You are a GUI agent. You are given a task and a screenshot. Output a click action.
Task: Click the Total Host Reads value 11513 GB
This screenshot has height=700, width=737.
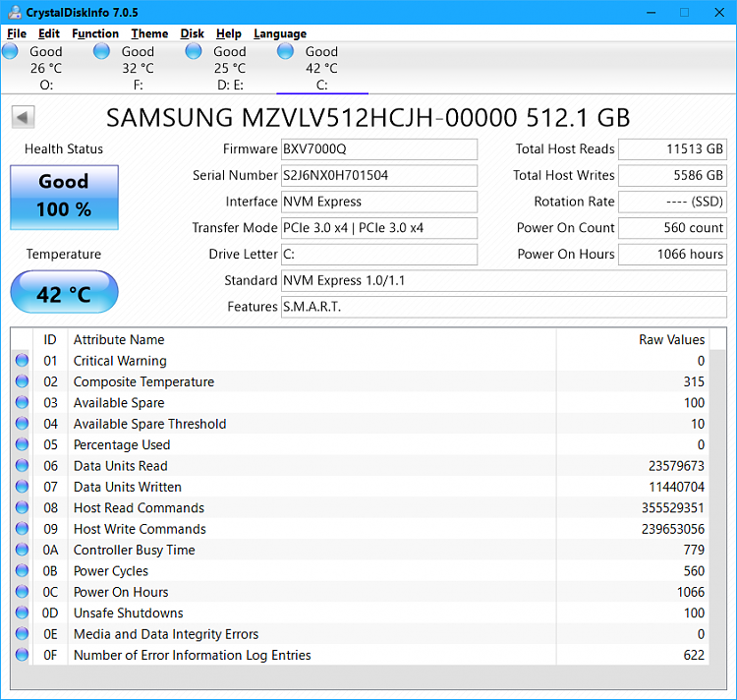pos(672,149)
